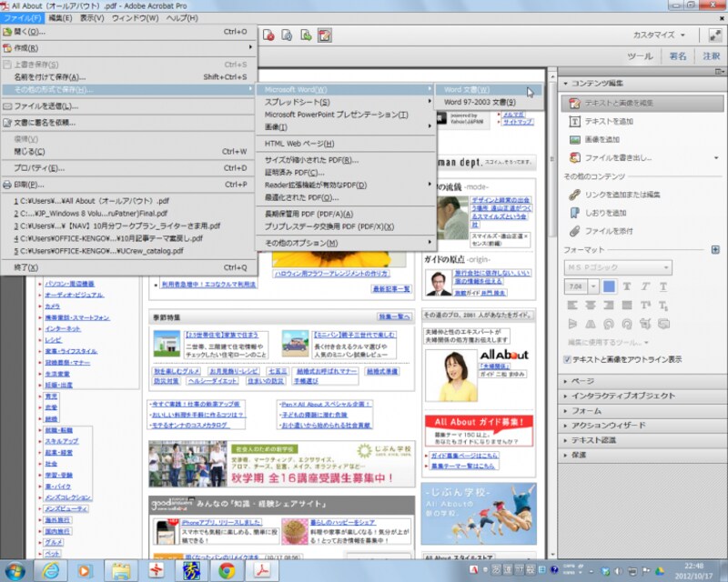
Task: Open the 編集(E) menu
Action: tap(60, 18)
